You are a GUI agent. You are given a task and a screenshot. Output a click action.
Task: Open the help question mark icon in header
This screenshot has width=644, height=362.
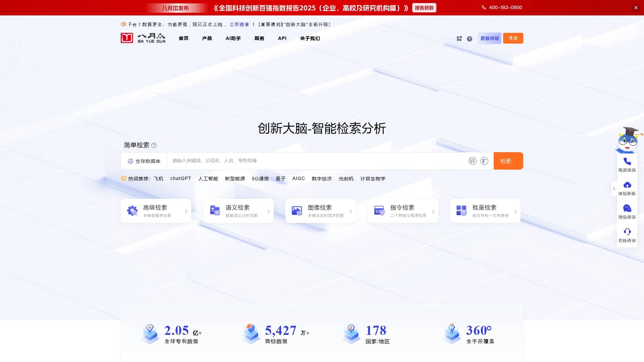470,39
